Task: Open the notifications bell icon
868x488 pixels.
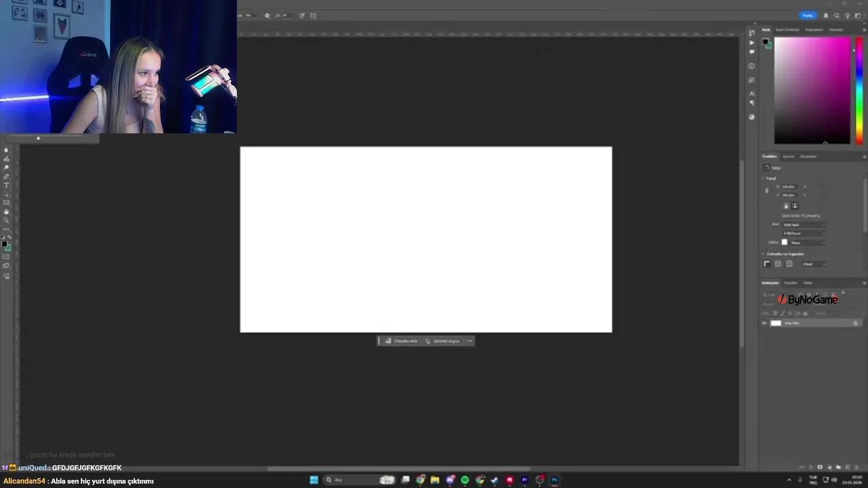Action: tap(825, 16)
